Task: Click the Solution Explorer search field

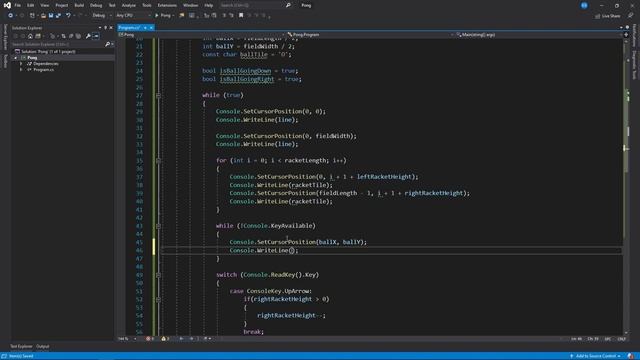Action: tap(58, 44)
